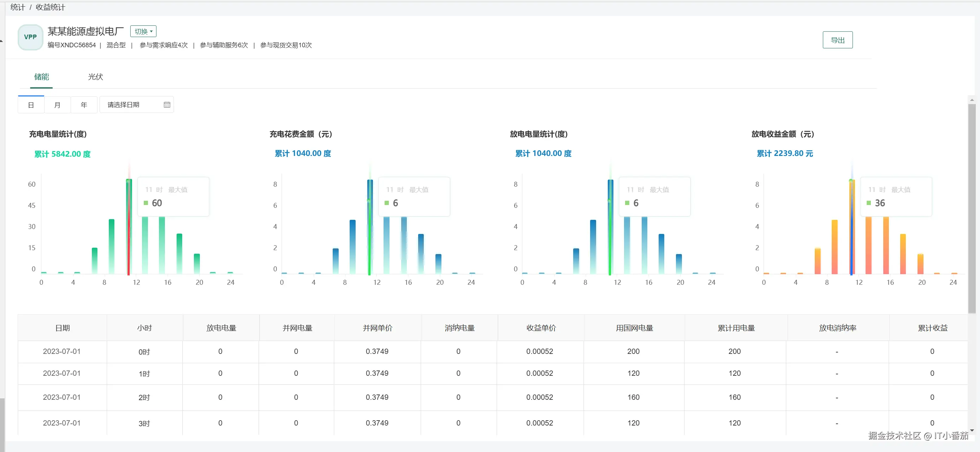This screenshot has height=452, width=980.
Task: Click the 累计收益 column header
Action: click(932, 328)
